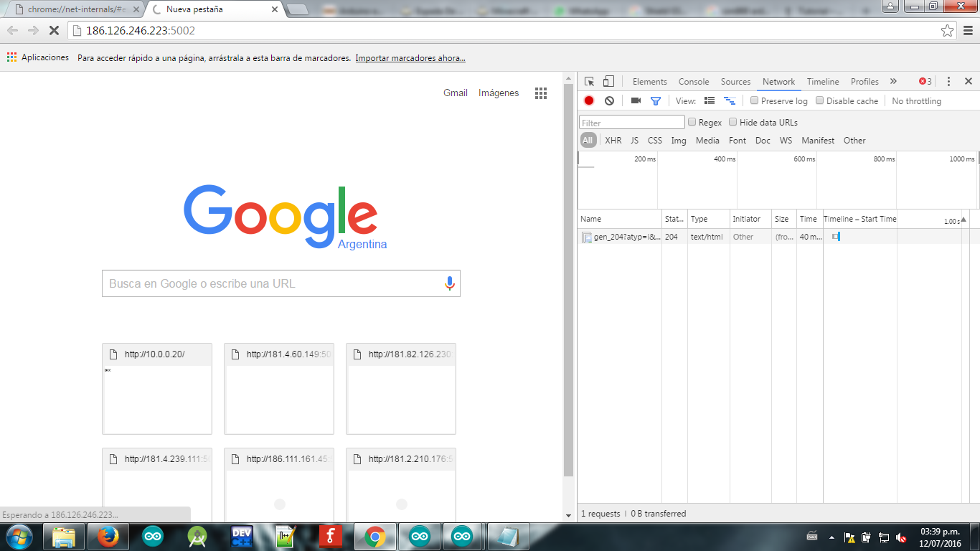Viewport: 980px width, 551px height.
Task: Stop recording the network log (red circle)
Action: (589, 101)
